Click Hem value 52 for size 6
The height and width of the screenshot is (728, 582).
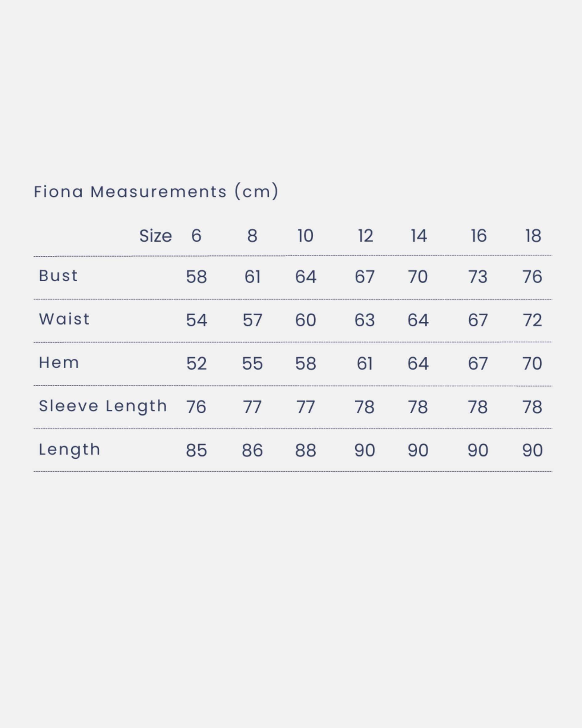(x=196, y=364)
